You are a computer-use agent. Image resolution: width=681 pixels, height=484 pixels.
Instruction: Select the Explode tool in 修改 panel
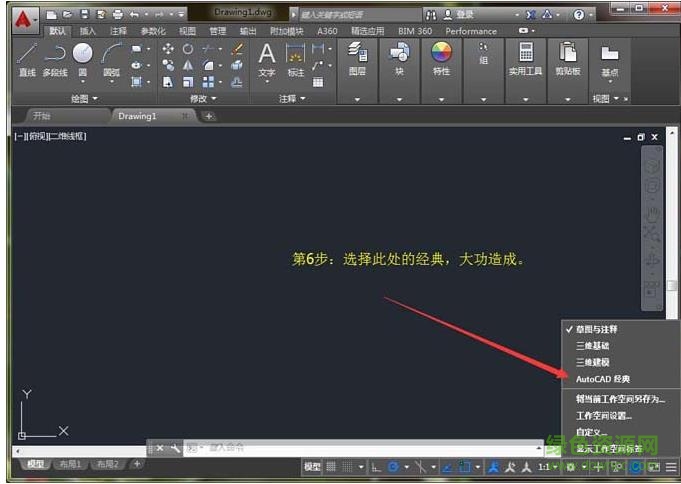click(237, 65)
